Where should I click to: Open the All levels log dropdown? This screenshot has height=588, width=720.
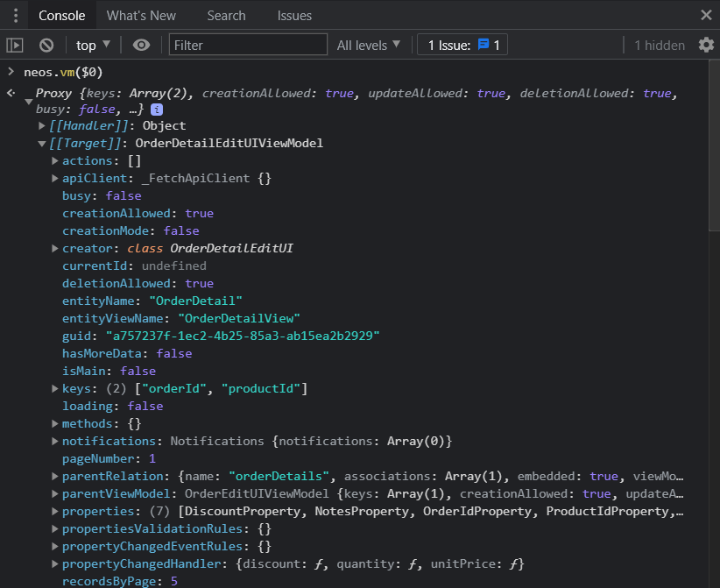pyautogui.click(x=368, y=45)
